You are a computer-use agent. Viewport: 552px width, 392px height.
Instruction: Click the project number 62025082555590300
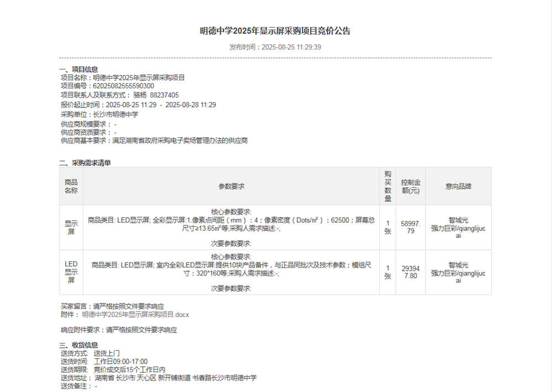click(x=124, y=86)
